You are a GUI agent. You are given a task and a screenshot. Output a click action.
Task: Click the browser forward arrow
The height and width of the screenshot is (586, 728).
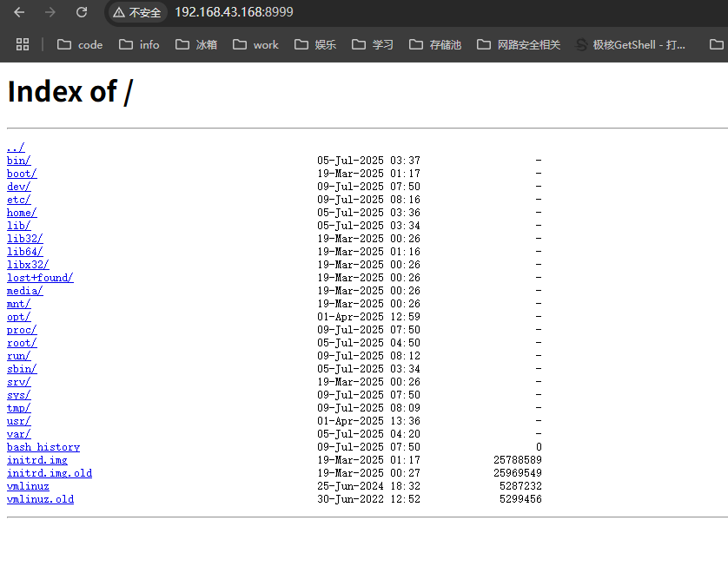50,12
